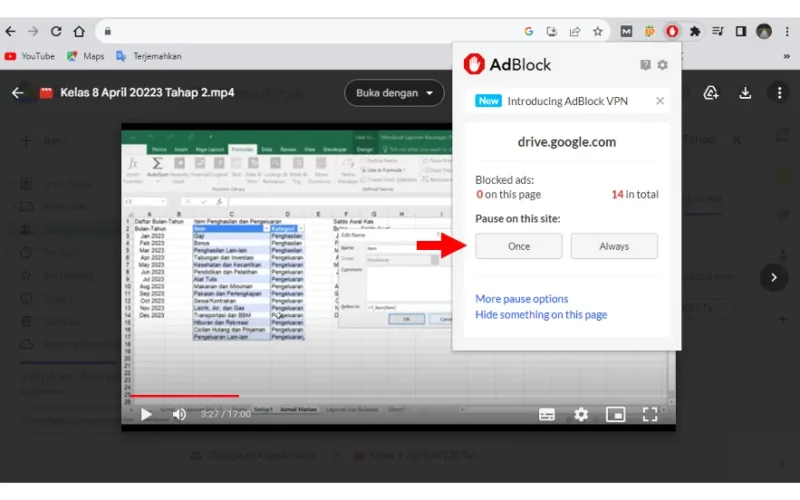Dismiss the Introducing AdBlock VPN banner
This screenshot has height=500, width=800.
point(660,101)
